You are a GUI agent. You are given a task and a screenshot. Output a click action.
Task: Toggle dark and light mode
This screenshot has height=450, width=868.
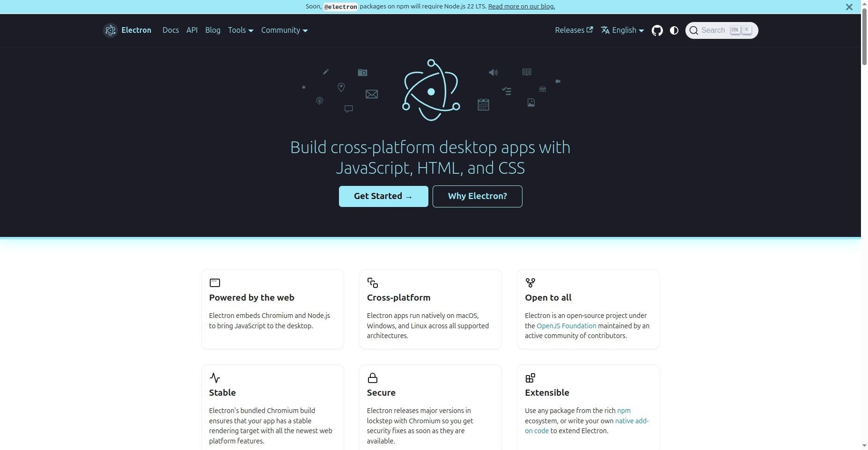coord(674,30)
